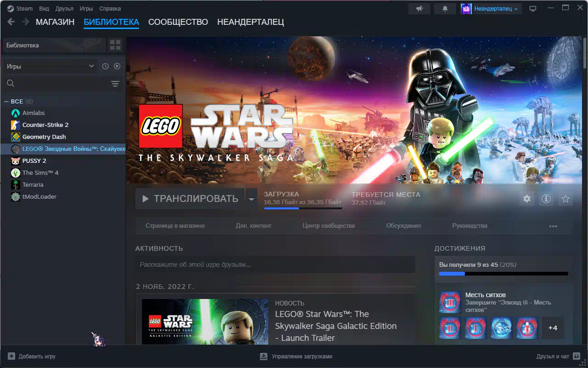
Task: Switch to Big Picture monitor icon
Action: click(x=533, y=9)
